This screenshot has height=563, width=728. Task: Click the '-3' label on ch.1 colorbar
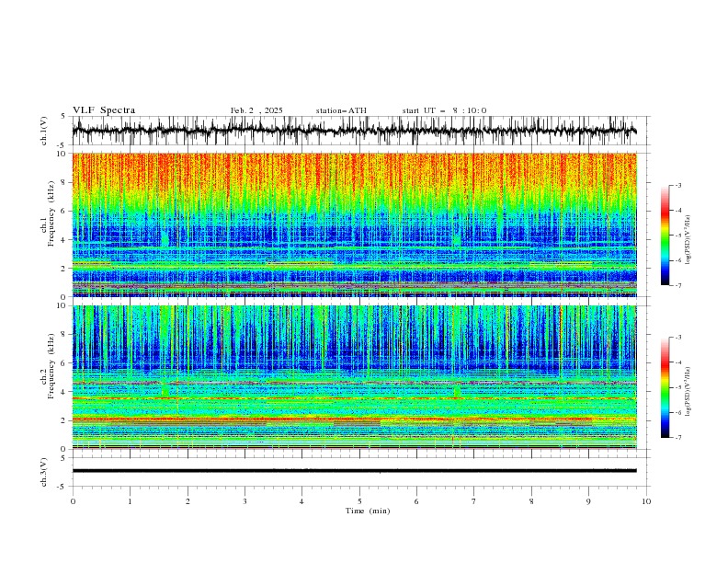point(678,185)
